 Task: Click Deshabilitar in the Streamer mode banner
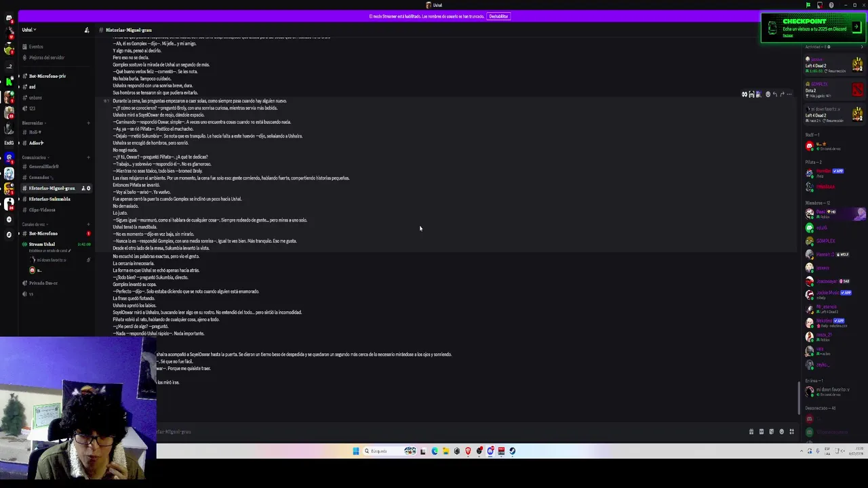point(498,16)
